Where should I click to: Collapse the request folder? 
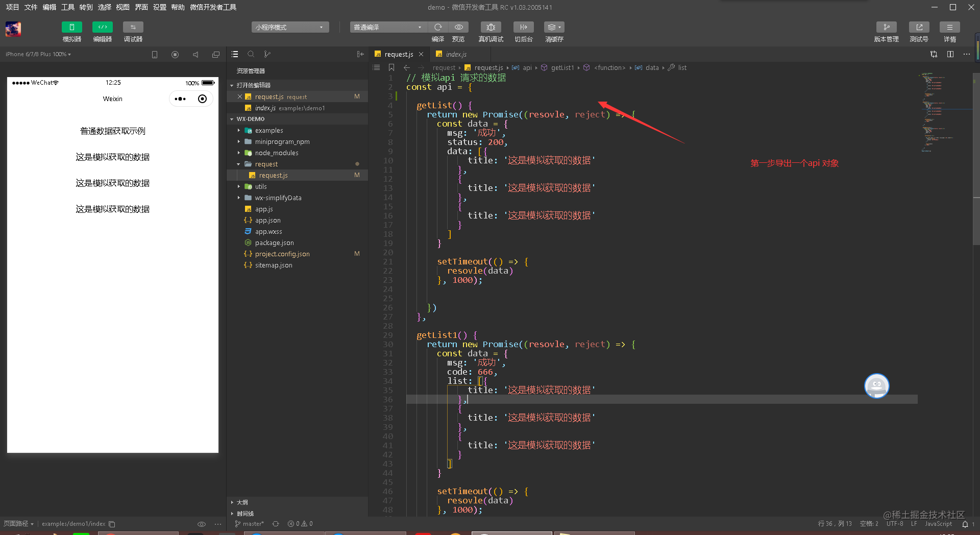point(266,164)
